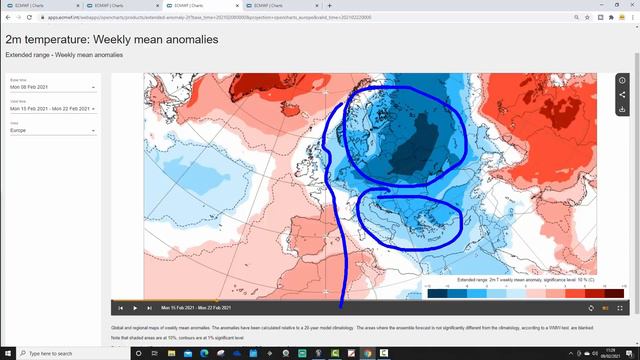Skip to next forecast frame
This screenshot has height=360, width=640.
click(x=149, y=308)
